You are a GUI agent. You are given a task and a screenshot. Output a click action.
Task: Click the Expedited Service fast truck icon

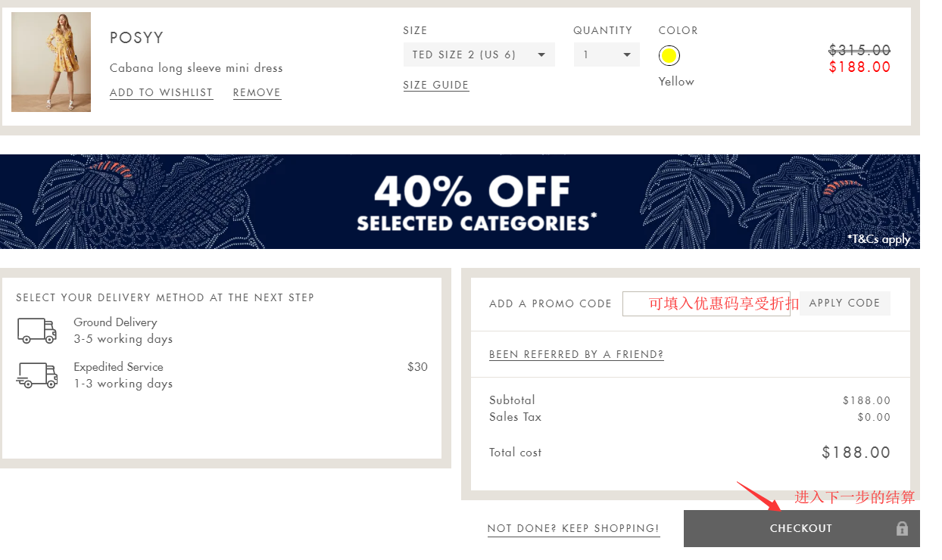(x=36, y=375)
